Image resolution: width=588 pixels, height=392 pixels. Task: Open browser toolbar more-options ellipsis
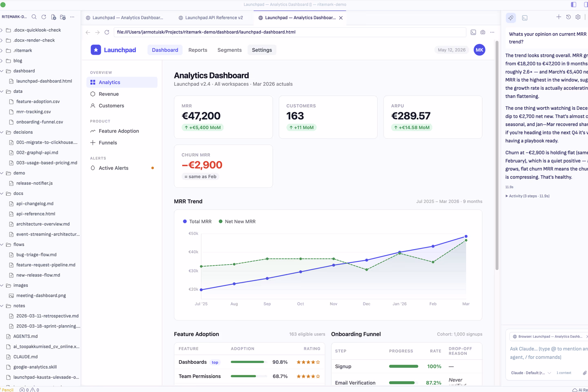[x=492, y=32]
